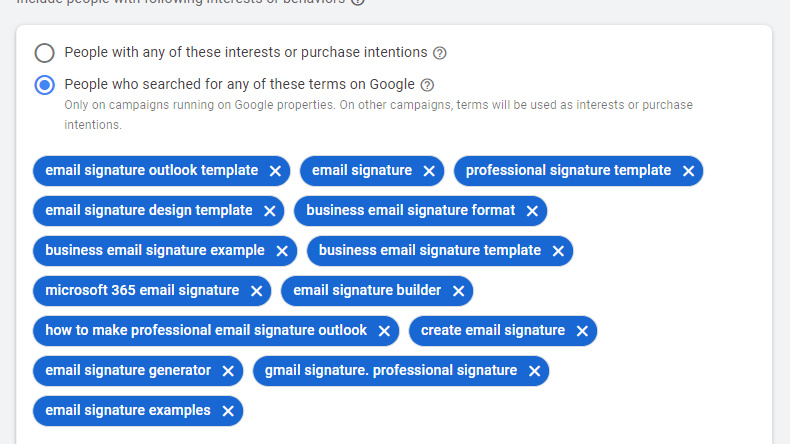Remove 'gmail signature. professional signature' chip
The image size is (790, 444).
point(534,371)
